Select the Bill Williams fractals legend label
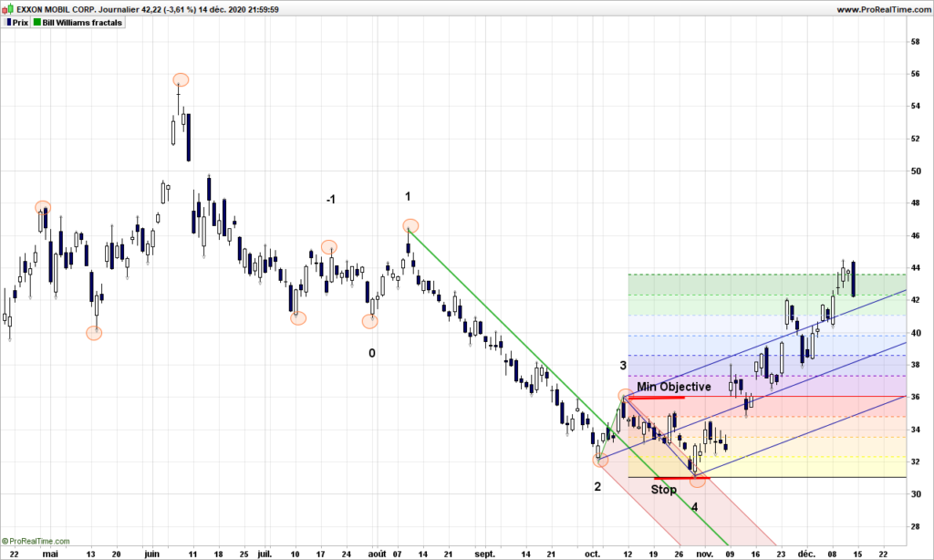The height and width of the screenshot is (560, 934). click(82, 23)
